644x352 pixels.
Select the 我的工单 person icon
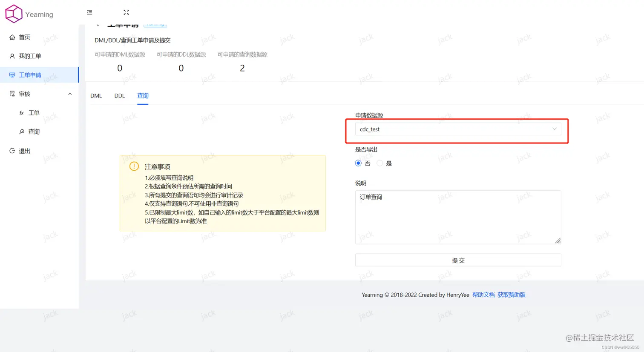tap(13, 56)
